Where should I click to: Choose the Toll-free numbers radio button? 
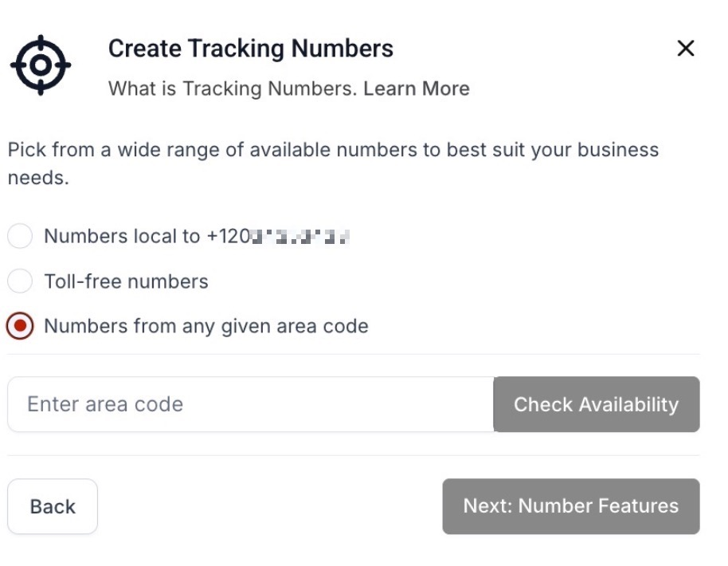(20, 281)
